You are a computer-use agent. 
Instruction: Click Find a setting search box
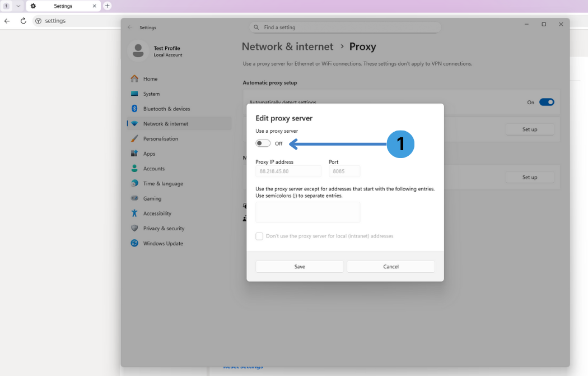tap(345, 27)
